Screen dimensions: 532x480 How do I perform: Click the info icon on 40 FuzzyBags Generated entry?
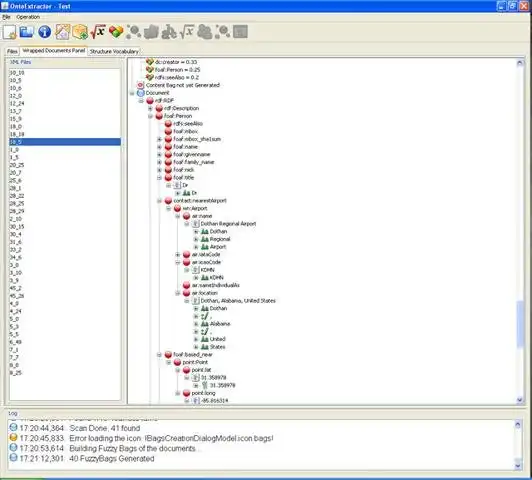(x=13, y=458)
